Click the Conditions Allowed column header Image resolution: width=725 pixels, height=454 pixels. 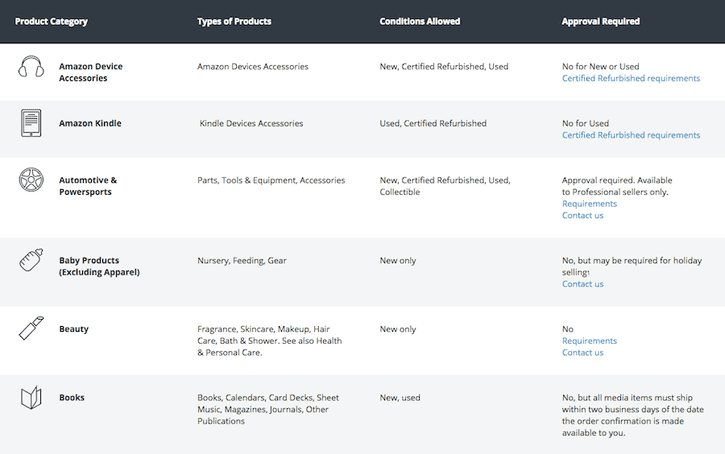[421, 21]
